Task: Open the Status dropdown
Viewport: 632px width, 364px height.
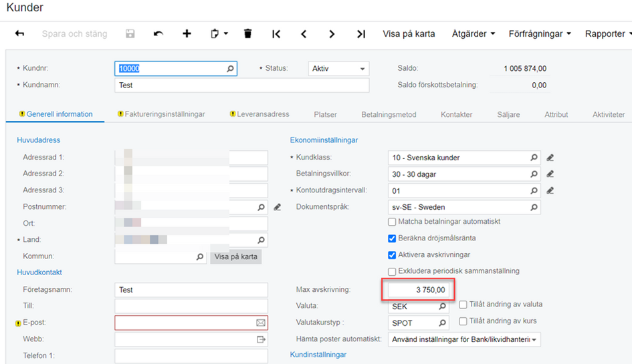Action: click(x=338, y=69)
